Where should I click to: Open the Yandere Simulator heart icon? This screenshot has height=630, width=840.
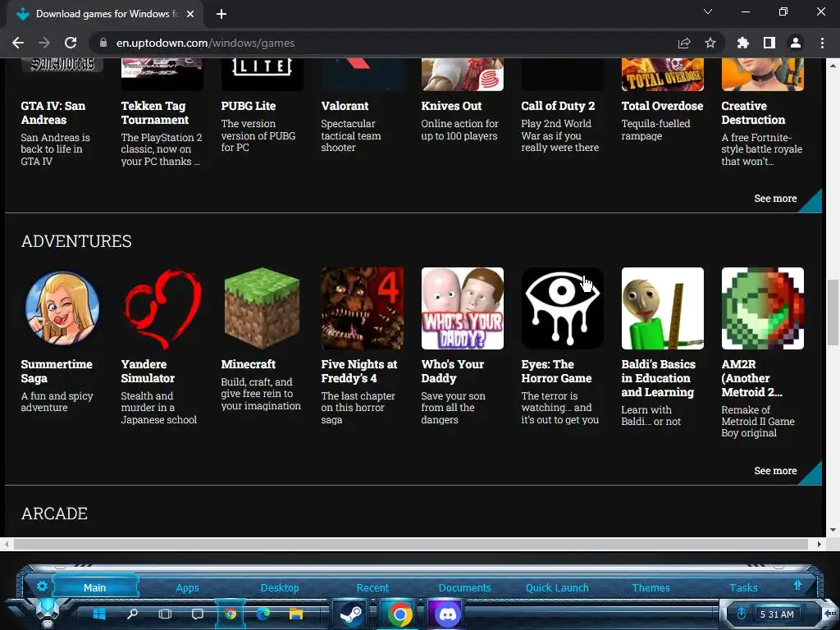(x=162, y=308)
